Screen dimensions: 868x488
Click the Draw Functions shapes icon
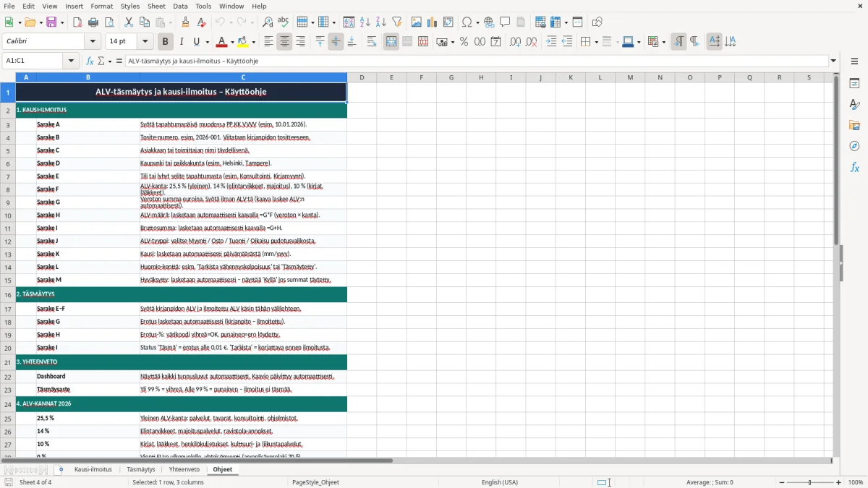click(x=597, y=22)
